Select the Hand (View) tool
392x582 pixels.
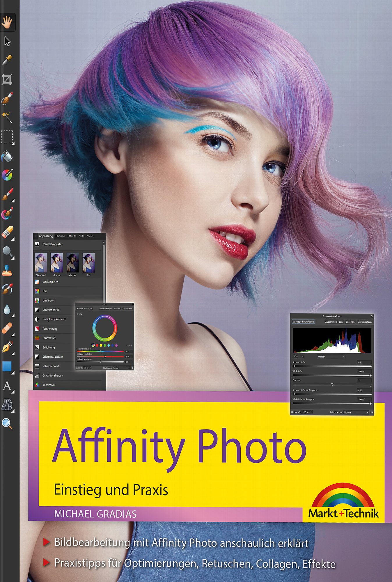point(7,22)
